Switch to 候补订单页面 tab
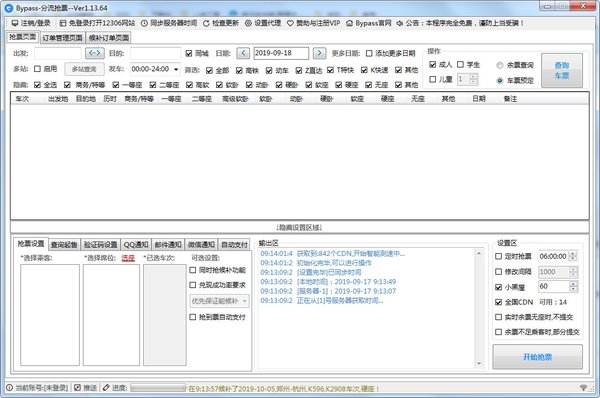 [109, 38]
